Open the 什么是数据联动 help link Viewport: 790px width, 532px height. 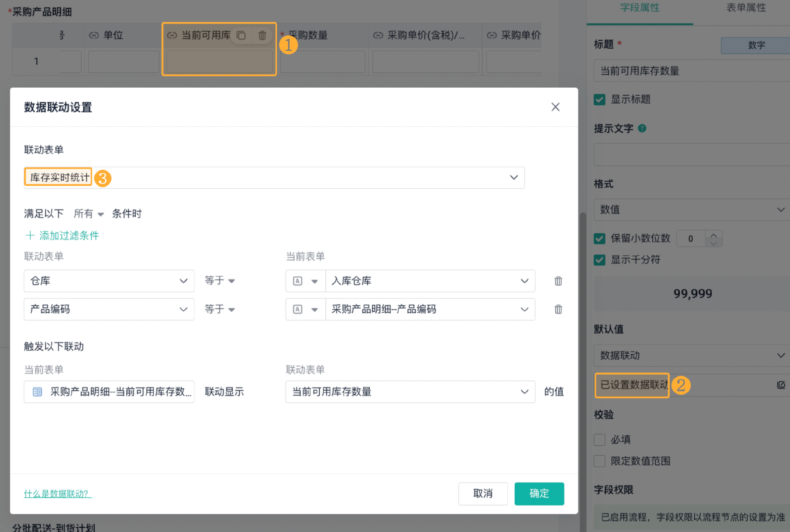click(58, 493)
